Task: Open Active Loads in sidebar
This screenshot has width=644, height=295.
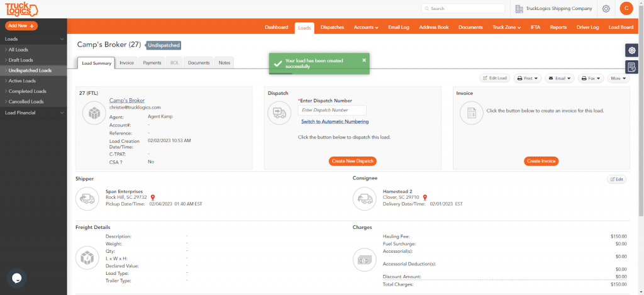Action: click(x=33, y=81)
